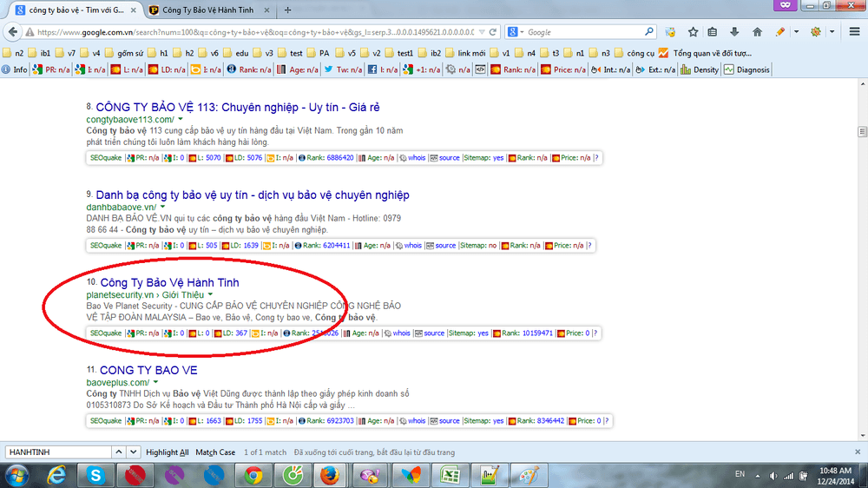Click the vertical scrollbar thumb

862,131
